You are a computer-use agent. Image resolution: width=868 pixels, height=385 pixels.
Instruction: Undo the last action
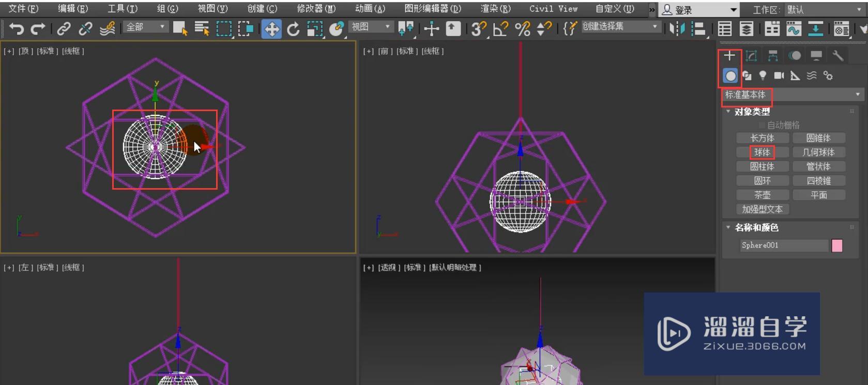pyautogui.click(x=16, y=28)
